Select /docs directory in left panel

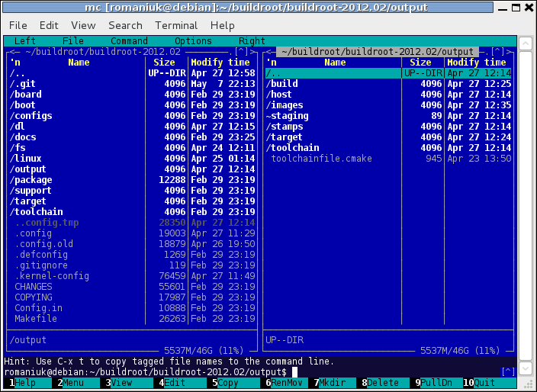132,137
